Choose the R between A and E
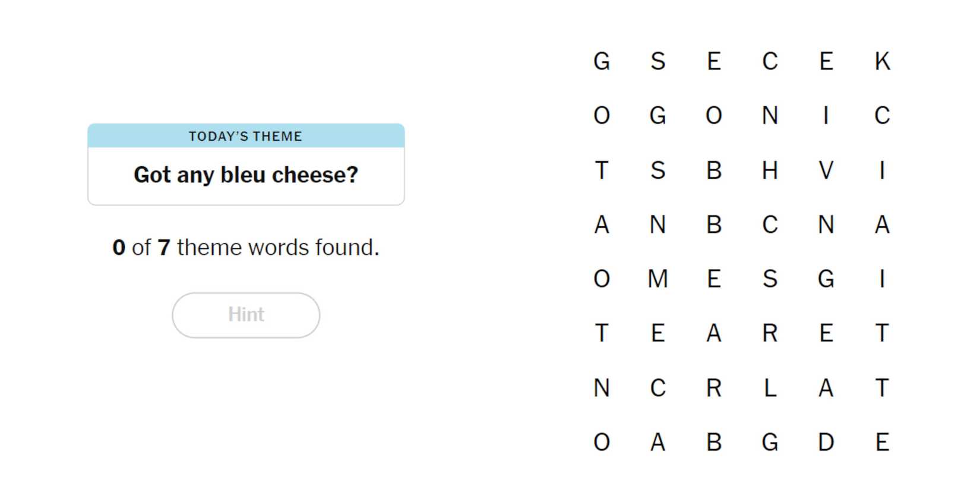This screenshot has height=490, width=980. tap(770, 333)
